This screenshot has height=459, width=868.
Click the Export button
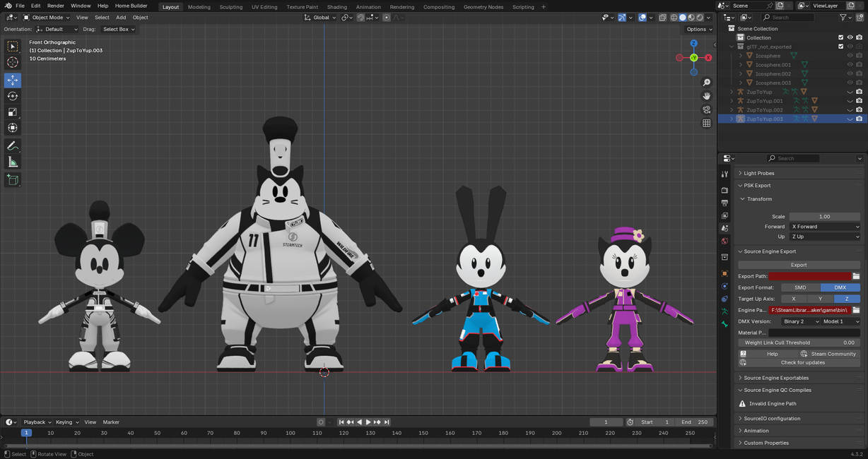[x=799, y=265]
